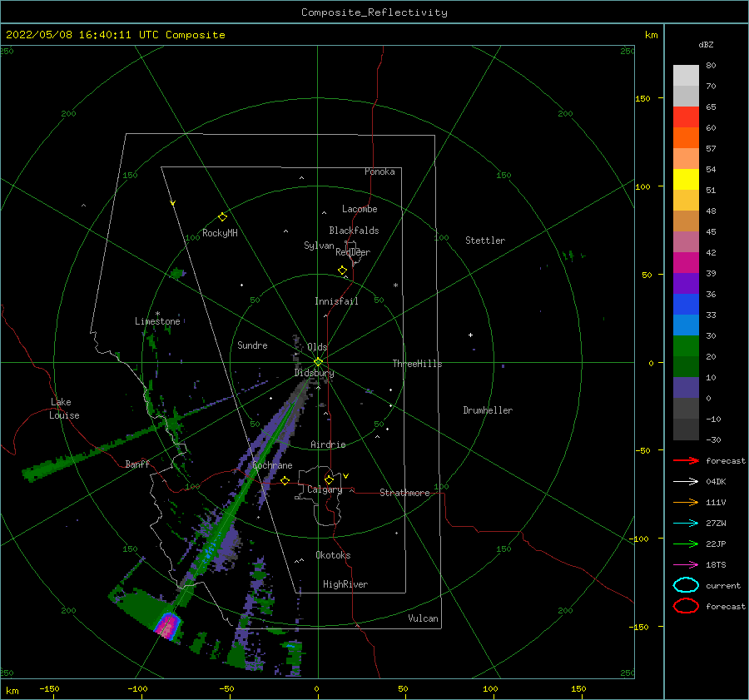Select the red forecast ellipse symbol
749x700 pixels.
pyautogui.click(x=686, y=606)
